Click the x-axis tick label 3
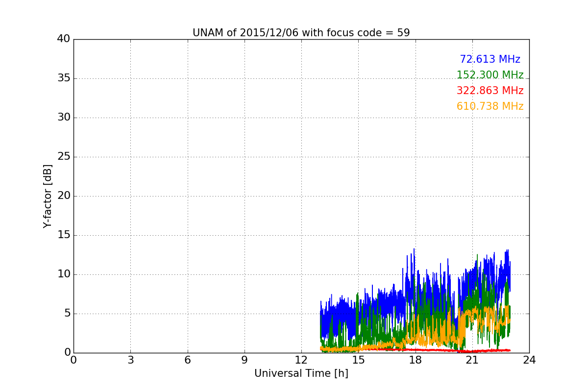The height and width of the screenshot is (392, 588). (130, 360)
